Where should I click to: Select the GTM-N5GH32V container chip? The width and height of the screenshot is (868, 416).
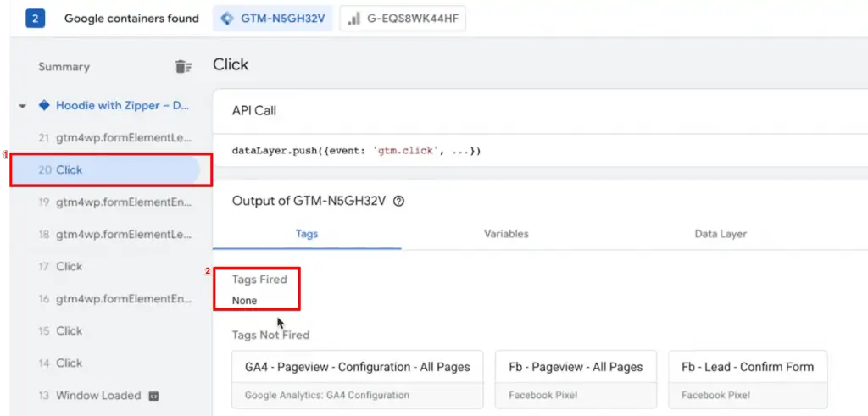tap(272, 19)
